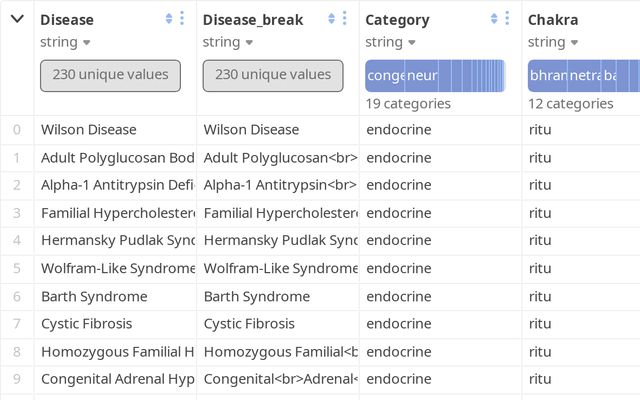Click the Chakra column header
This screenshot has width=640, height=400.
553,20
